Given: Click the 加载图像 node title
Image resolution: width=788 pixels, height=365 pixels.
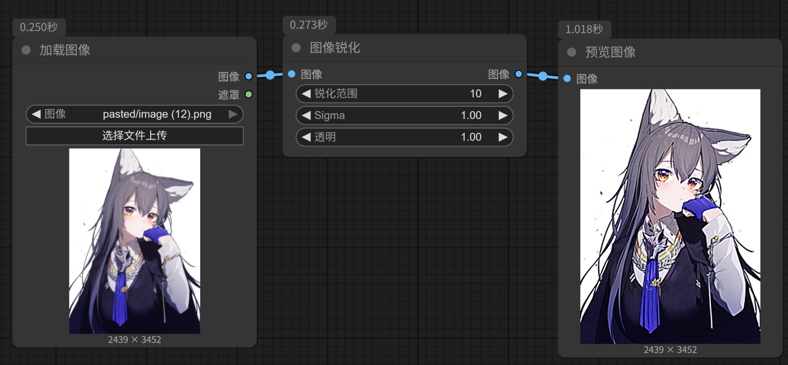Looking at the screenshot, I should 65,50.
